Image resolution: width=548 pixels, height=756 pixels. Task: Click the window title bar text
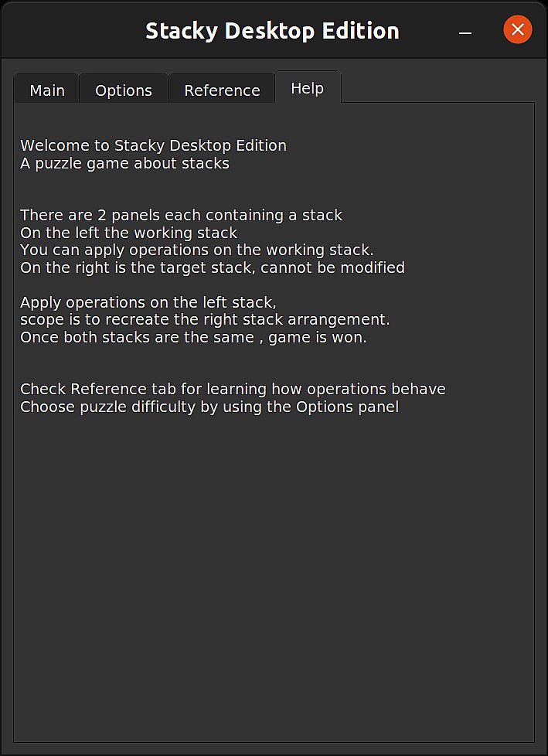[x=272, y=31]
